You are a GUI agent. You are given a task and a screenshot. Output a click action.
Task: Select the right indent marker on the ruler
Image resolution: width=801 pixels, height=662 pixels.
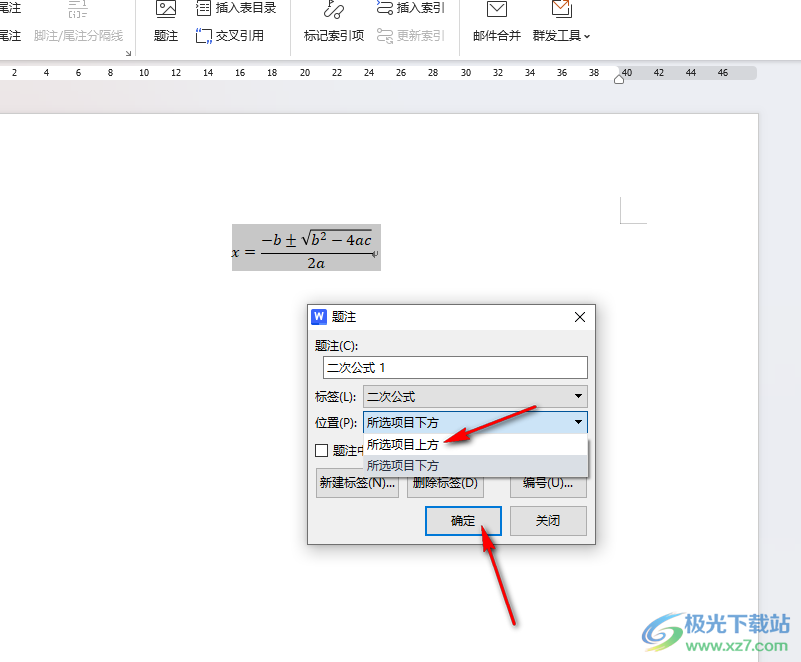click(x=619, y=79)
